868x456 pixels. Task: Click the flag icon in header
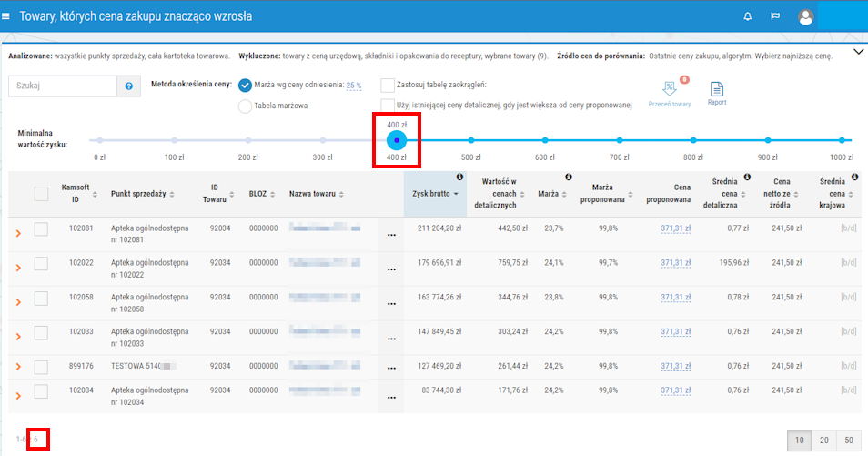(775, 16)
